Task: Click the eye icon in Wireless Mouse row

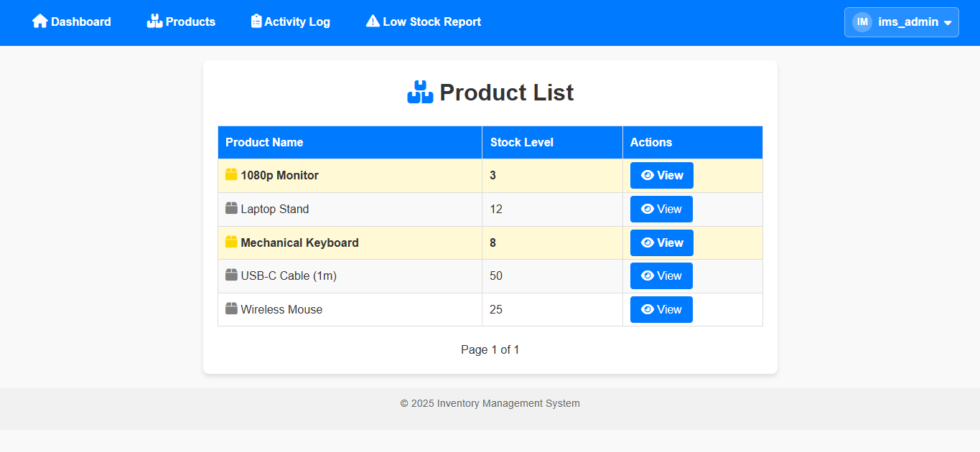Action: (x=647, y=310)
